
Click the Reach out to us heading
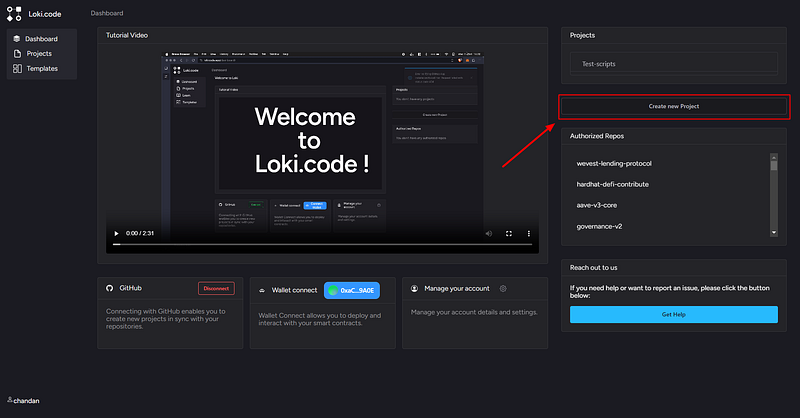593,267
